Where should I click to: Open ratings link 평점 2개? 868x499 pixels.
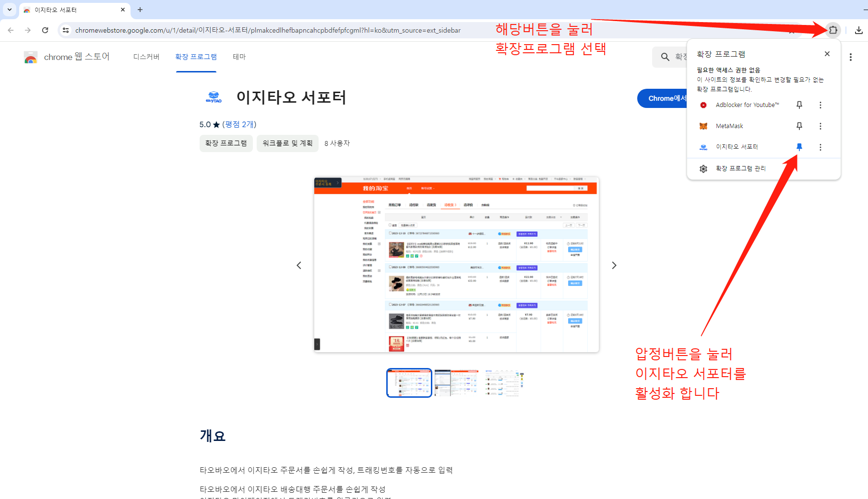239,124
